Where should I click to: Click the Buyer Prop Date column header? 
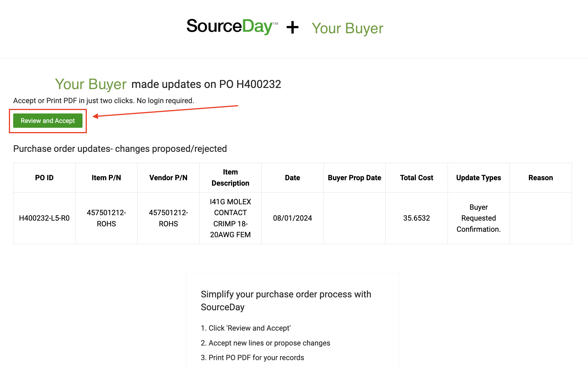(354, 178)
